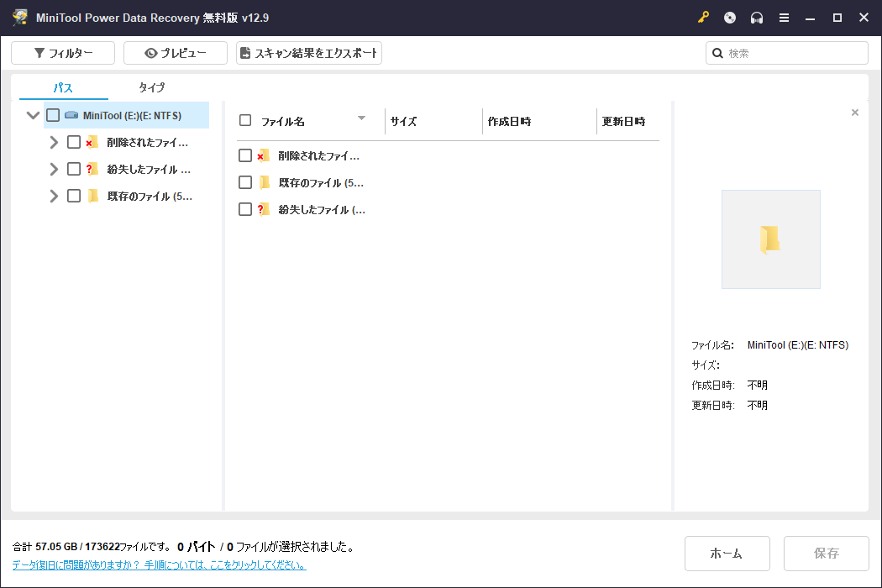This screenshot has width=882, height=588.
Task: Click the disc icon in title bar
Action: click(x=730, y=18)
